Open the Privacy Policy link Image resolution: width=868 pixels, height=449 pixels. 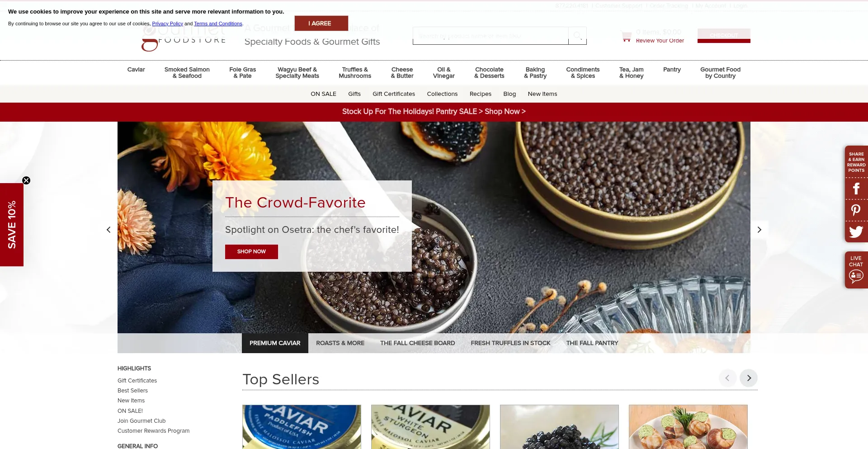(x=167, y=24)
